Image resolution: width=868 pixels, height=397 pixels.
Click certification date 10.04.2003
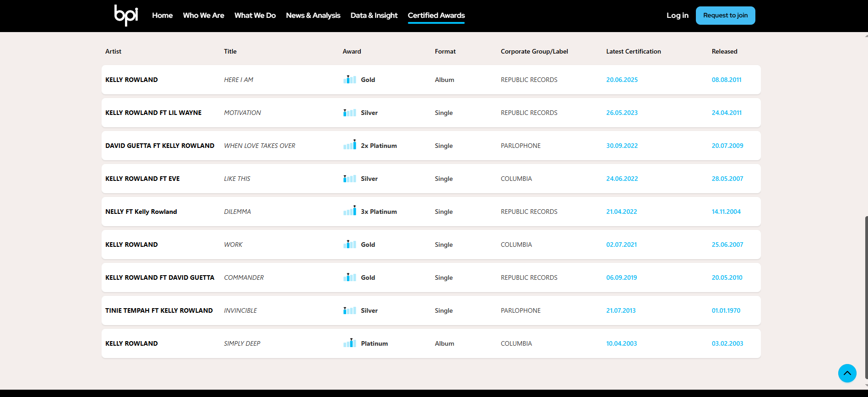pyautogui.click(x=622, y=343)
